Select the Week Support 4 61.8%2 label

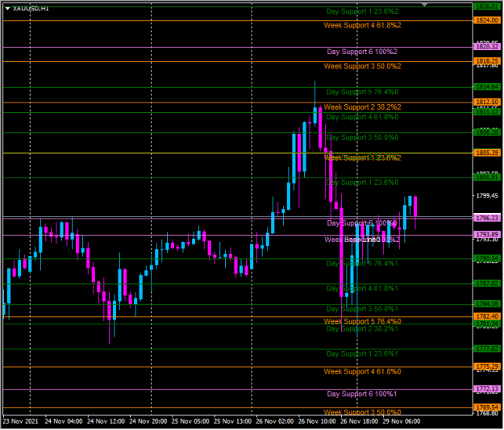[362, 25]
